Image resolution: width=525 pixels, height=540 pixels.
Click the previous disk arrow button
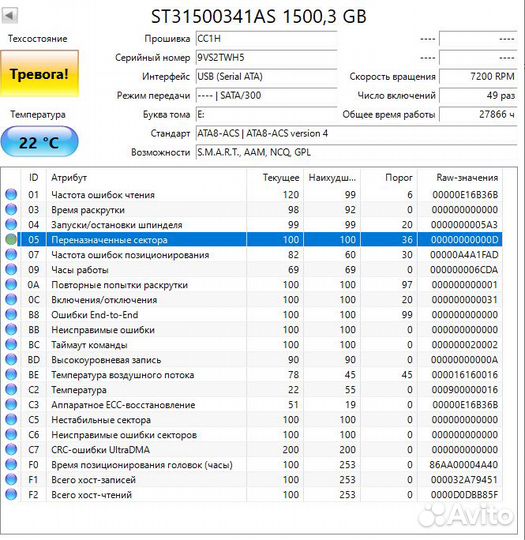pos(9,15)
